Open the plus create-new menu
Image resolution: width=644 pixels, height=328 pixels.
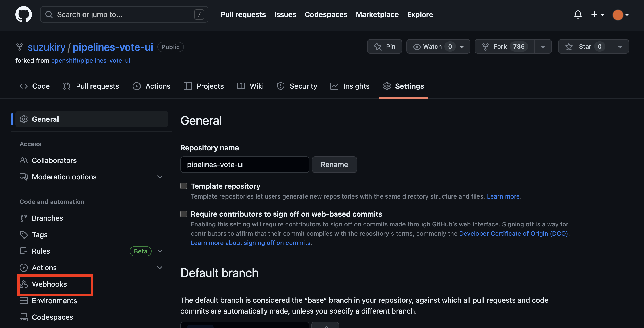pyautogui.click(x=598, y=14)
